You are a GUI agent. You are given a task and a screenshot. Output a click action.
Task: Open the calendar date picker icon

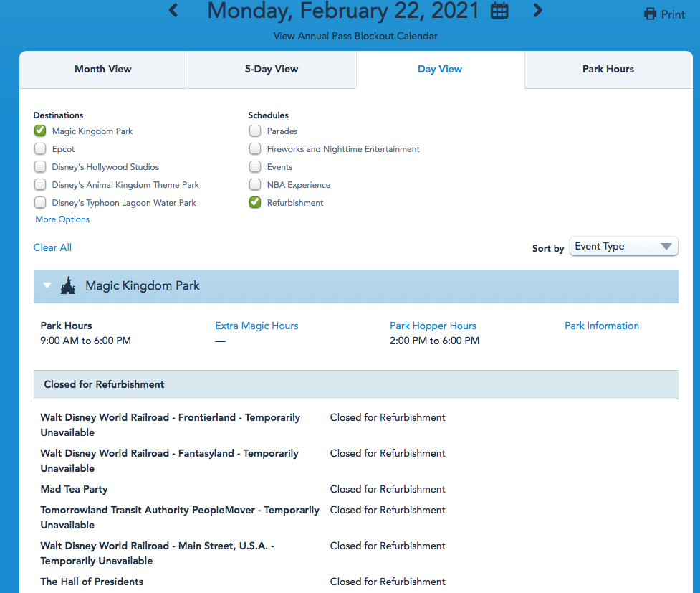pos(499,11)
